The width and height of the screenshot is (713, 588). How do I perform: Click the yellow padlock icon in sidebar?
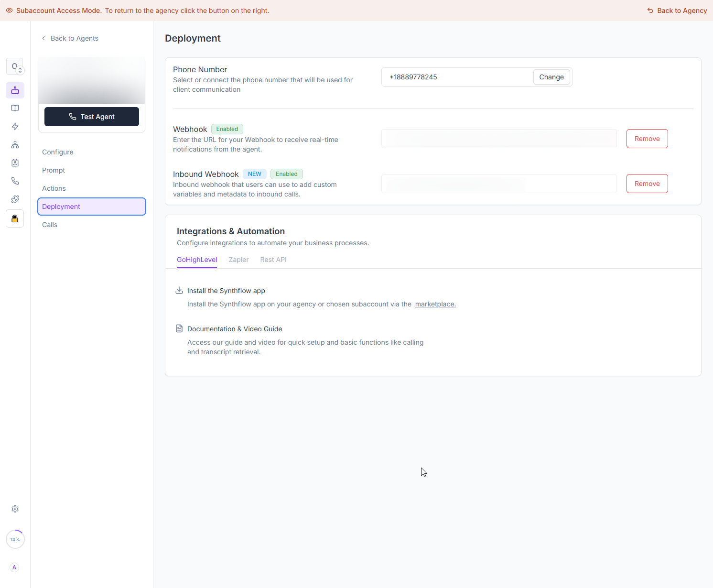coord(15,218)
